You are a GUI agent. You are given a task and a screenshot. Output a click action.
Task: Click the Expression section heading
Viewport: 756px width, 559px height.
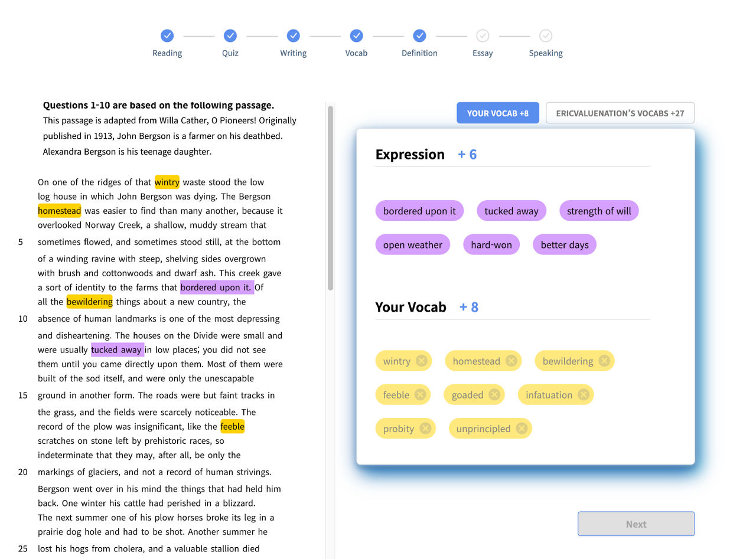(410, 155)
